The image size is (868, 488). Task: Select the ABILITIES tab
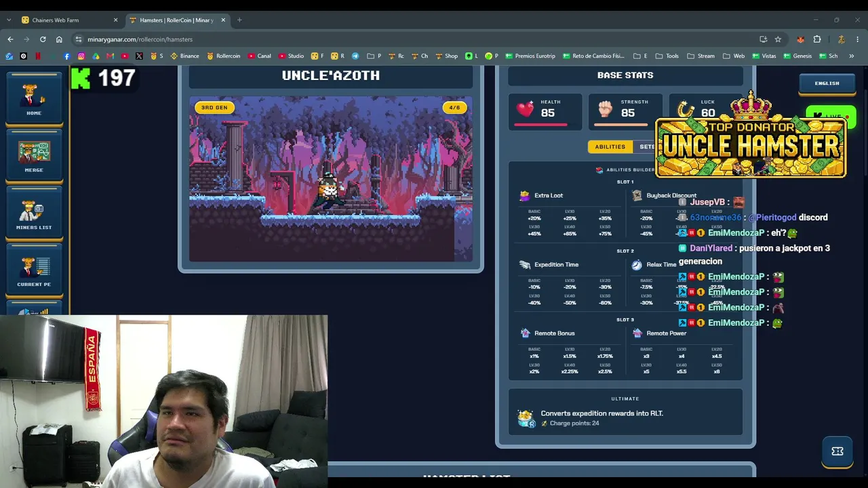[x=610, y=146]
